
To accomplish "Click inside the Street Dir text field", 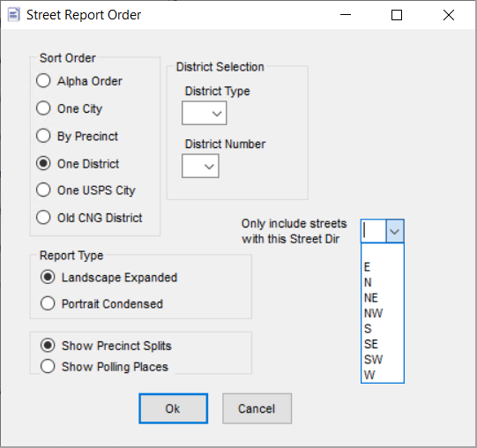I will (374, 231).
